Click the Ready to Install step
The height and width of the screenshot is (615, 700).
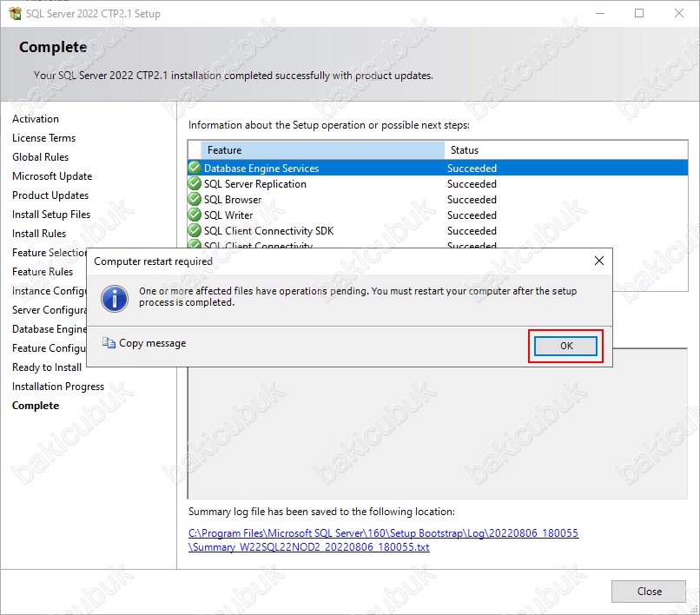point(46,367)
